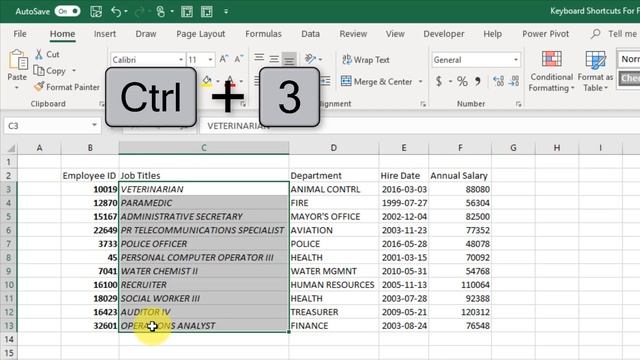Open the Page Layout tab
The height and width of the screenshot is (360, 640).
pyautogui.click(x=200, y=34)
